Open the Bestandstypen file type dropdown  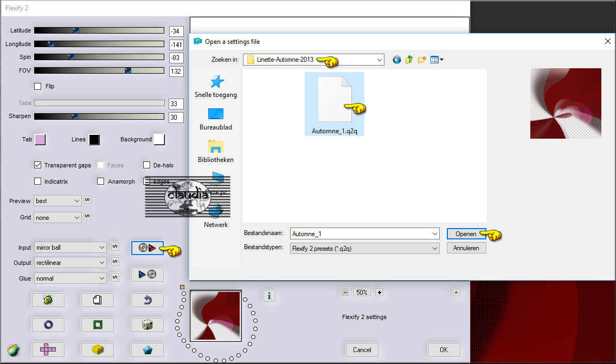point(364,248)
